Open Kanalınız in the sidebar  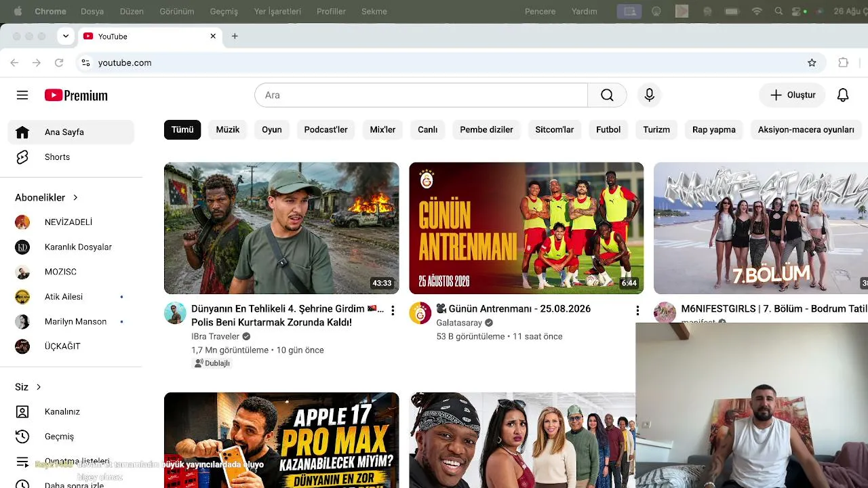point(71,412)
